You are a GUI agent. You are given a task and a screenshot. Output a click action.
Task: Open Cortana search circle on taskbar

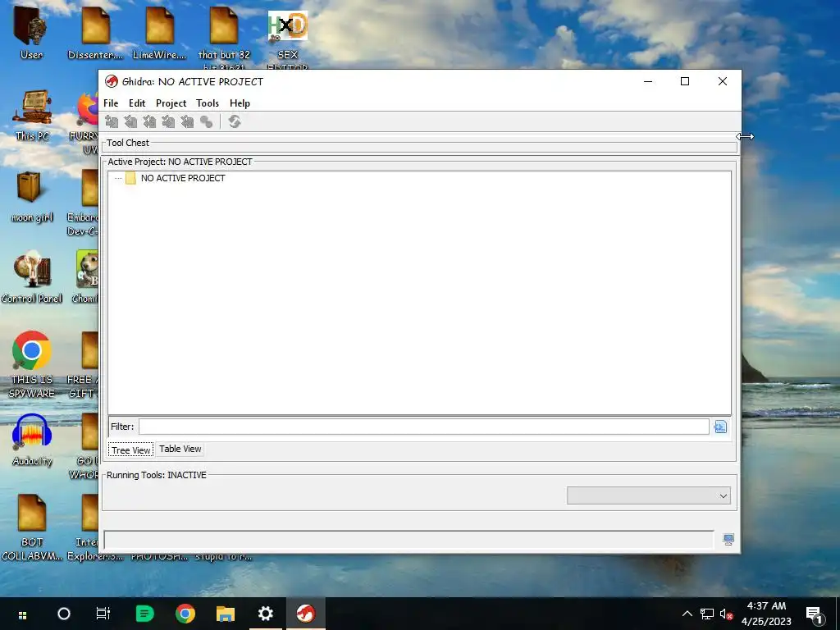pyautogui.click(x=64, y=614)
